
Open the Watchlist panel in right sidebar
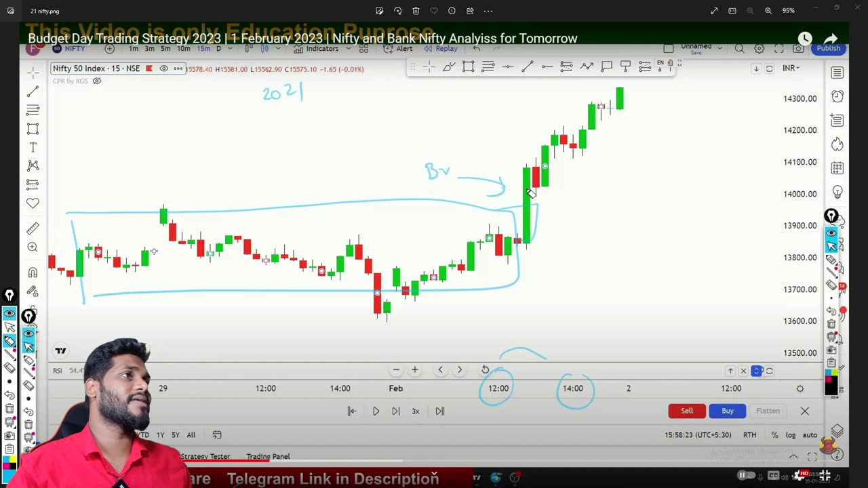tap(837, 73)
